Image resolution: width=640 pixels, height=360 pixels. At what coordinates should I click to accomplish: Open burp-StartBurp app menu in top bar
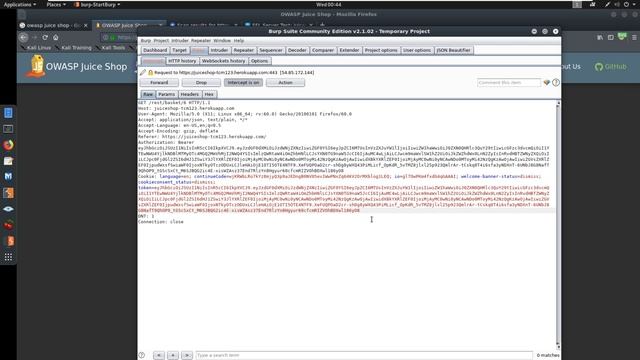pos(97,4)
